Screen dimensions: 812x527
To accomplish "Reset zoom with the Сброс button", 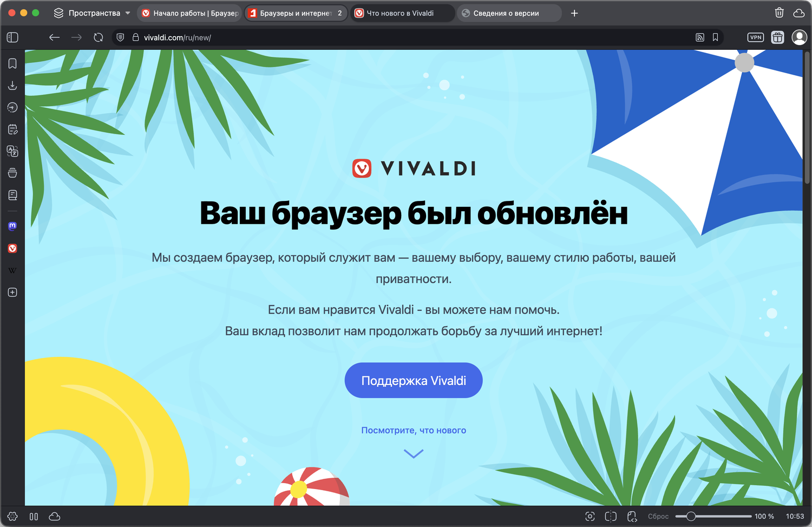I will click(x=658, y=517).
